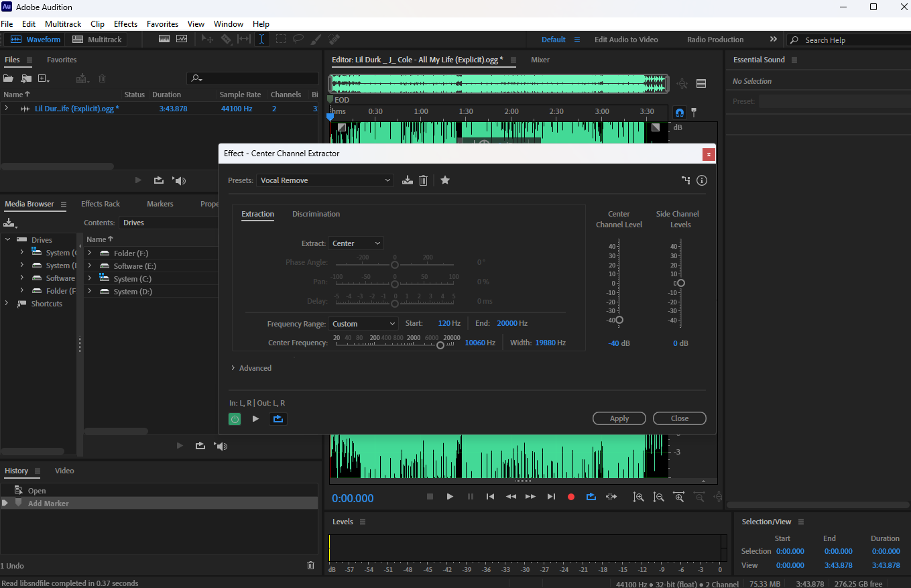Collapse the Drives tree node
911x588 pixels.
pos(7,240)
